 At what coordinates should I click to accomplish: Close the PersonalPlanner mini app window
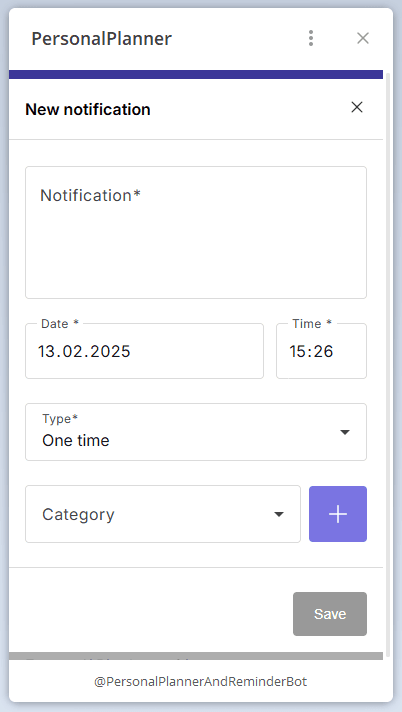pyautogui.click(x=362, y=38)
